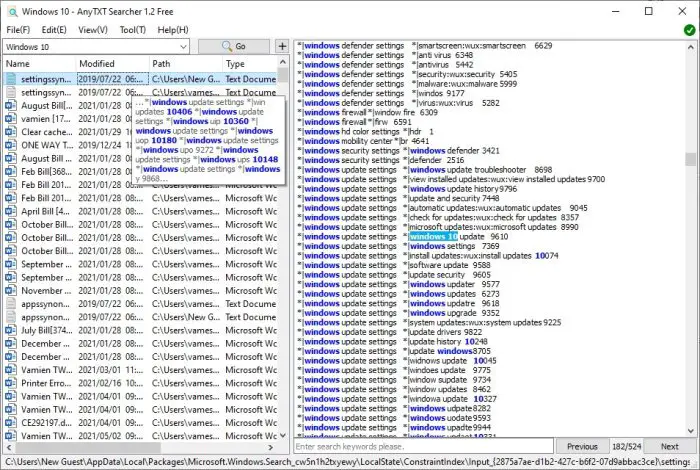This screenshot has height=470, width=700.
Task: Select the November ... file row
Action: click(x=141, y=291)
